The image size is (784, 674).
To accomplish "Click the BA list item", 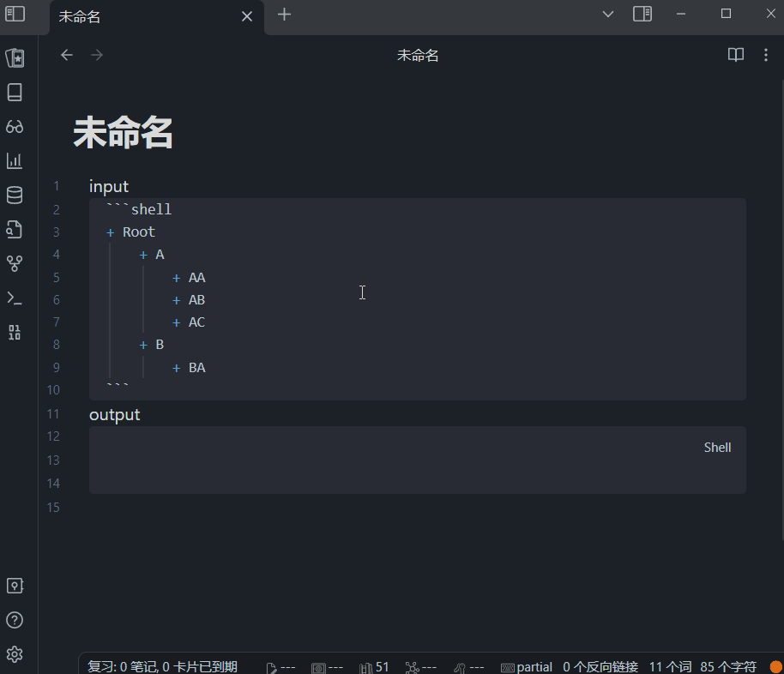I will click(197, 368).
